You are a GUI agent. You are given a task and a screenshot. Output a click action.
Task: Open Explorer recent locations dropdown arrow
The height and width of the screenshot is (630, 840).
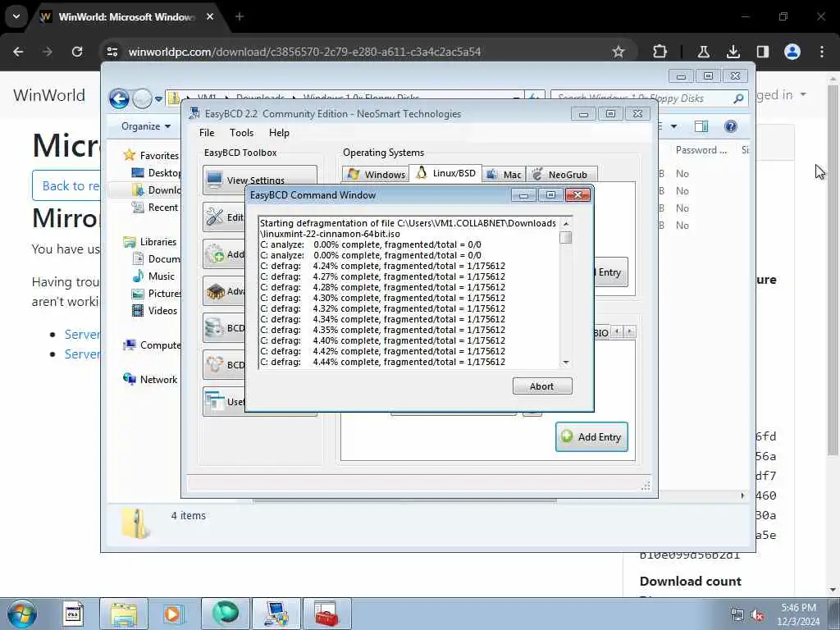point(158,99)
